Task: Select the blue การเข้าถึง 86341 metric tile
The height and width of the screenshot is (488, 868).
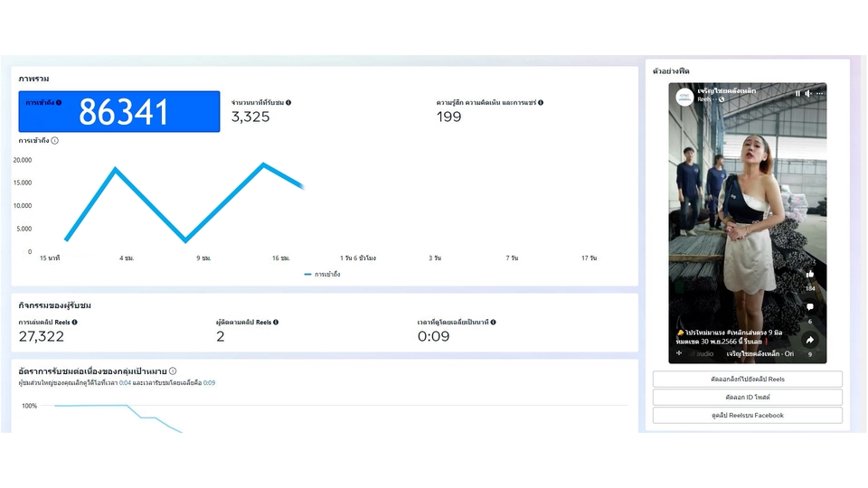Action: 119,111
